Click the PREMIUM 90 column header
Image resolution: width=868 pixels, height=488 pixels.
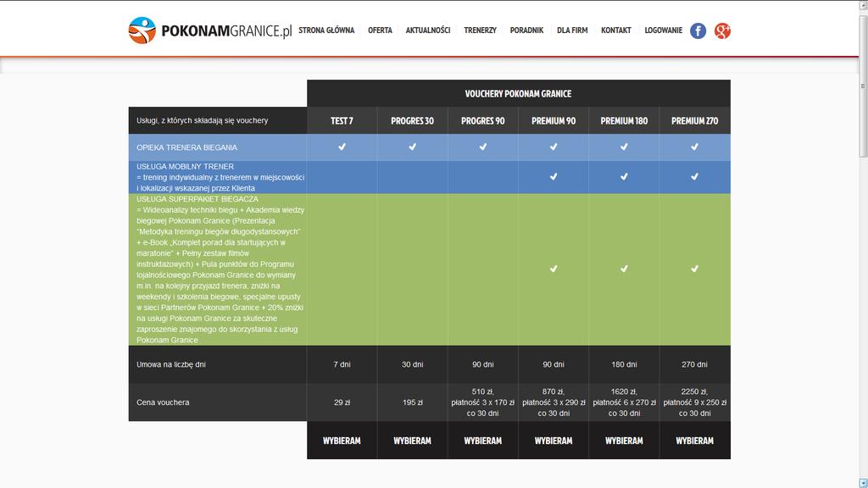point(554,120)
